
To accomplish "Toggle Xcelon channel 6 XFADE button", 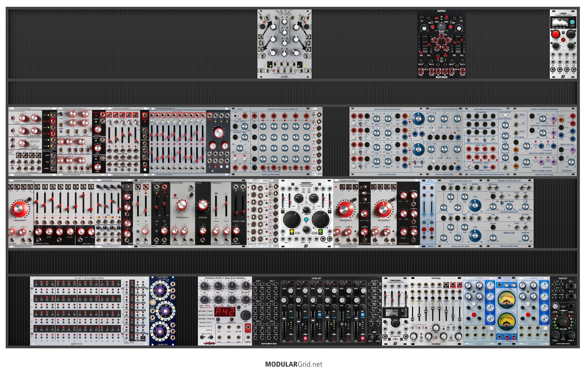I will pos(363,315).
